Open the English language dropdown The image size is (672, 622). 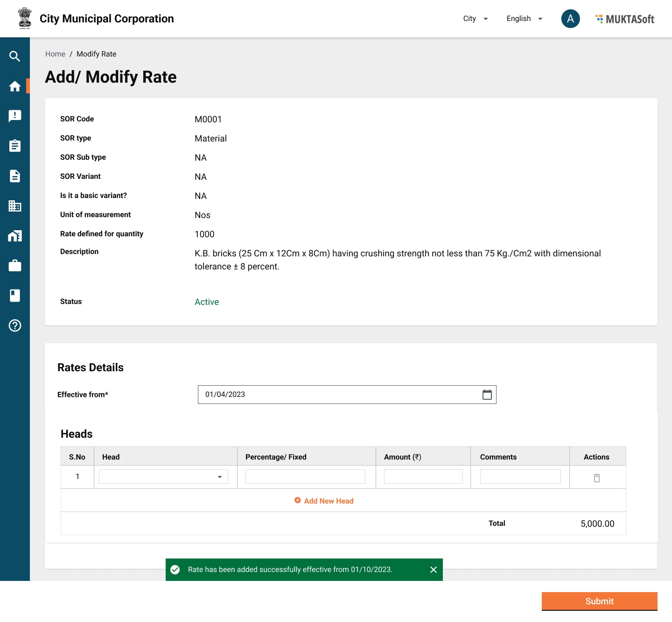[525, 19]
